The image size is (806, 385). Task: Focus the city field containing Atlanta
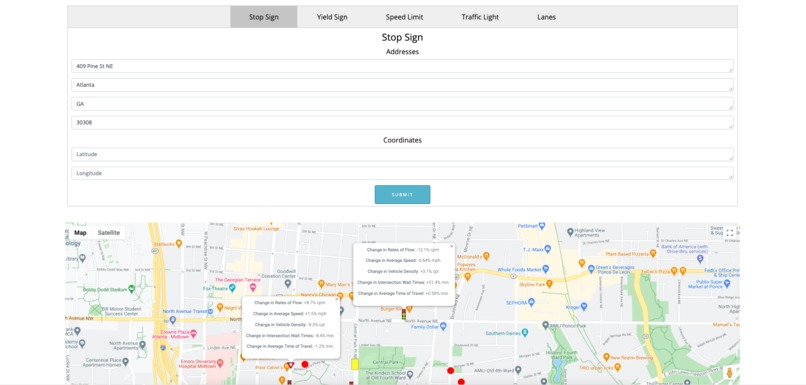click(402, 85)
